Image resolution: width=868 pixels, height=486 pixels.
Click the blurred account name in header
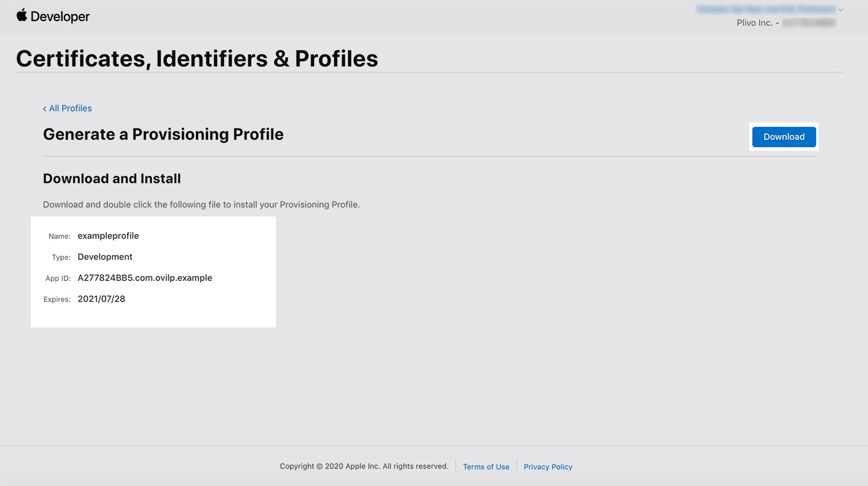766,10
